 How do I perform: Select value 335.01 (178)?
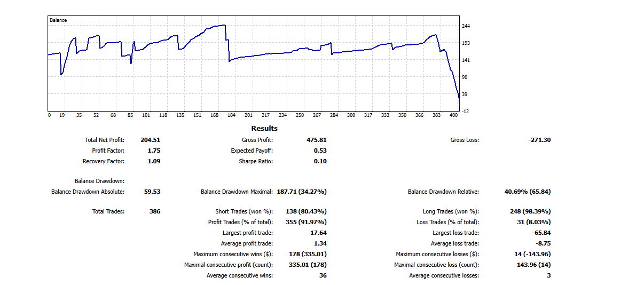pyautogui.click(x=307, y=265)
